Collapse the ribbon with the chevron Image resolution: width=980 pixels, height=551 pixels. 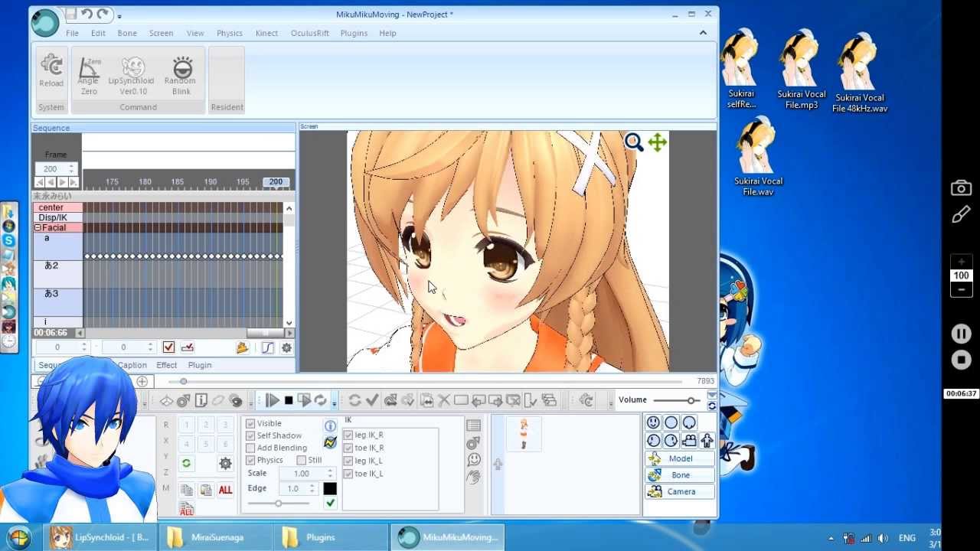[x=703, y=33]
